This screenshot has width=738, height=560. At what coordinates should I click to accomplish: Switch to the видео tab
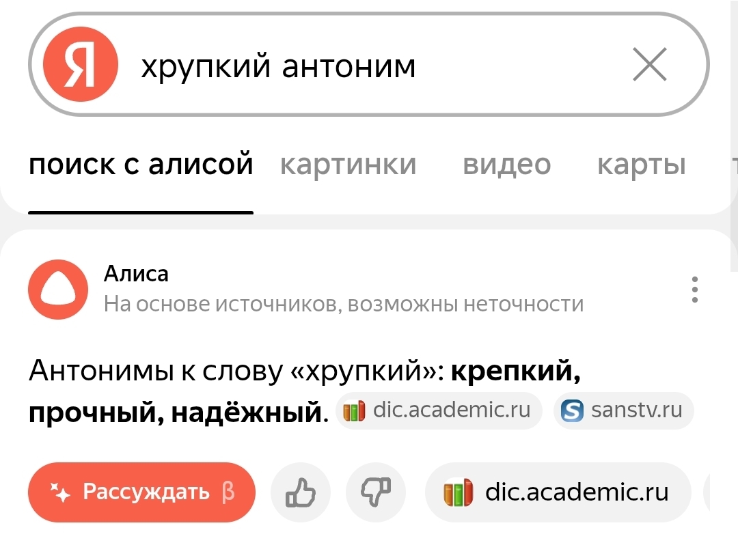click(506, 165)
